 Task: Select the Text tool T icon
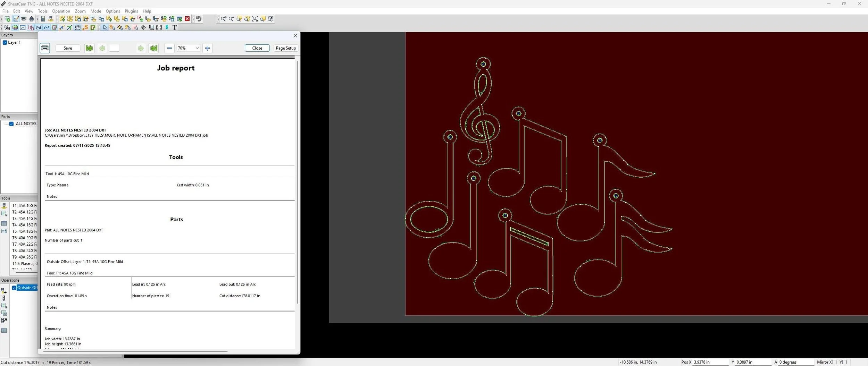(175, 27)
